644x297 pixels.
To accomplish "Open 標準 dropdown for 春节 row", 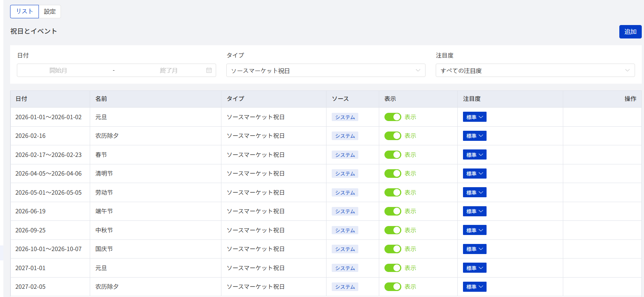I will pos(475,155).
